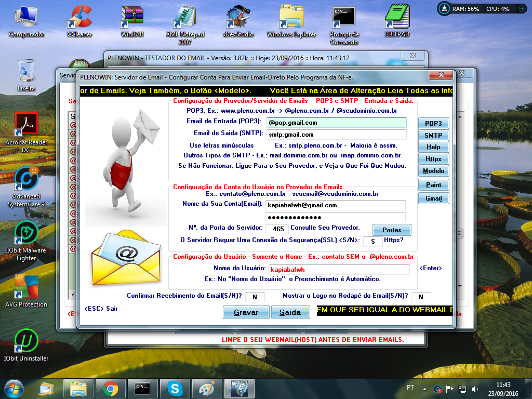Click Mostrar o Logo no Rodapé S/N field
Viewport: 532px width, 399px height.
pyautogui.click(x=421, y=297)
